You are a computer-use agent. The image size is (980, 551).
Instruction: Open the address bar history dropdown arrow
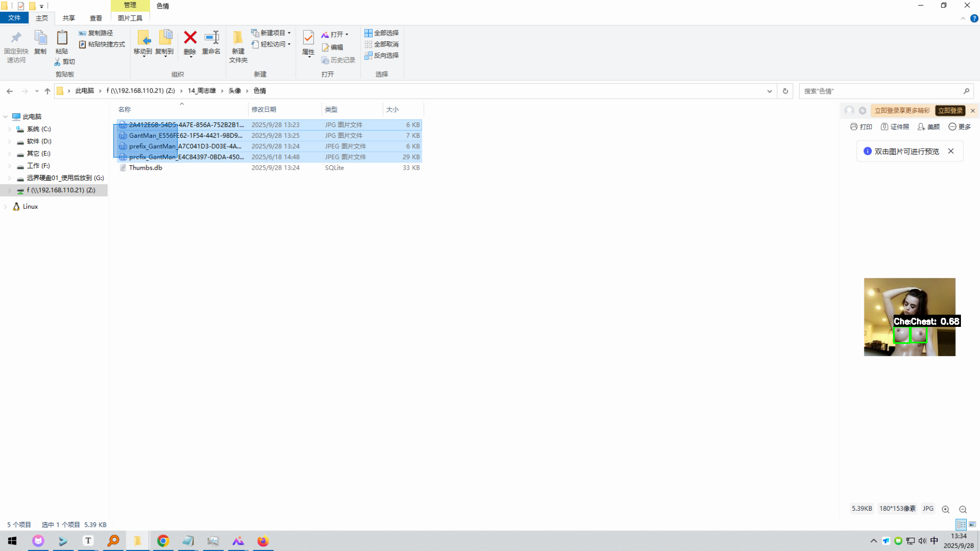pyautogui.click(x=769, y=91)
